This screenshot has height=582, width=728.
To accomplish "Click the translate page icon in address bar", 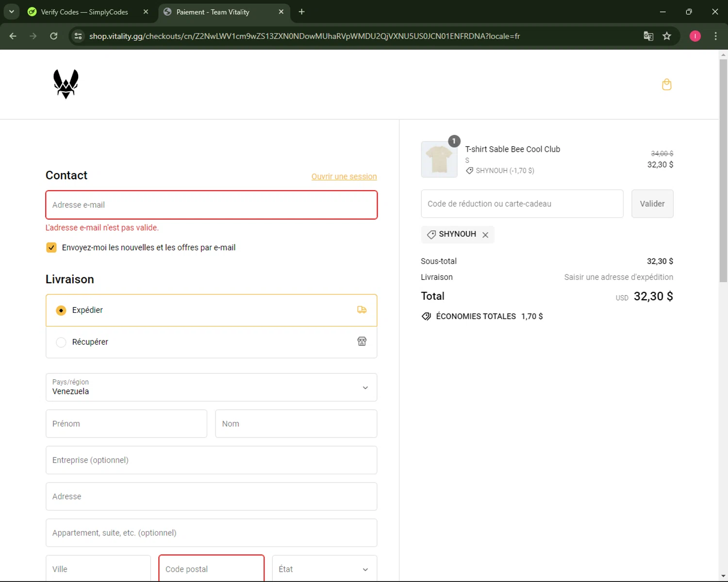I will [x=648, y=36].
